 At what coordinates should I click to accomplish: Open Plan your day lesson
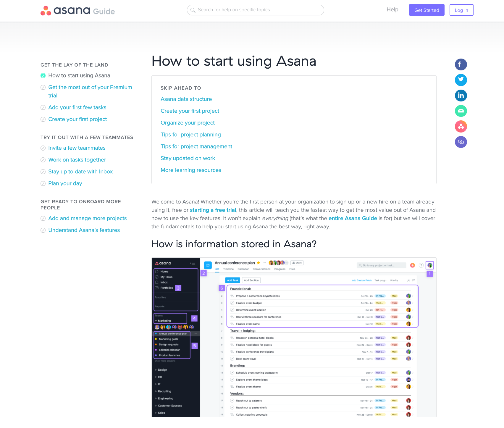pyautogui.click(x=65, y=183)
